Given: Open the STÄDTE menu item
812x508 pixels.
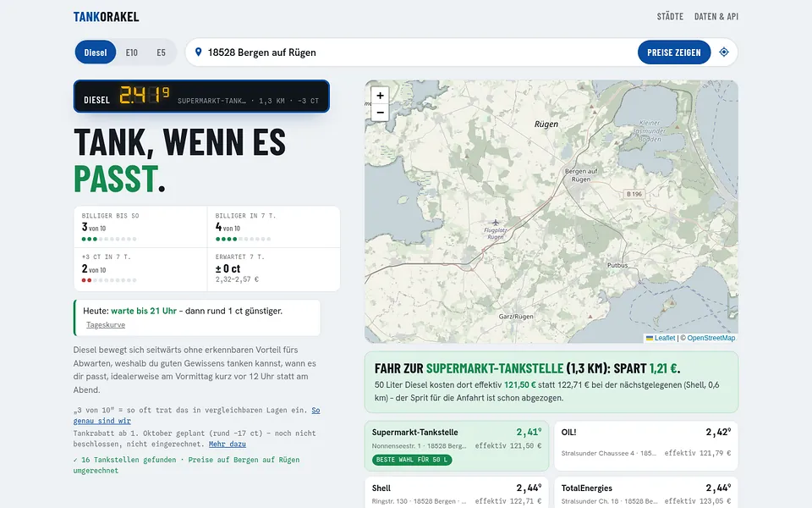Looking at the screenshot, I should click(670, 17).
